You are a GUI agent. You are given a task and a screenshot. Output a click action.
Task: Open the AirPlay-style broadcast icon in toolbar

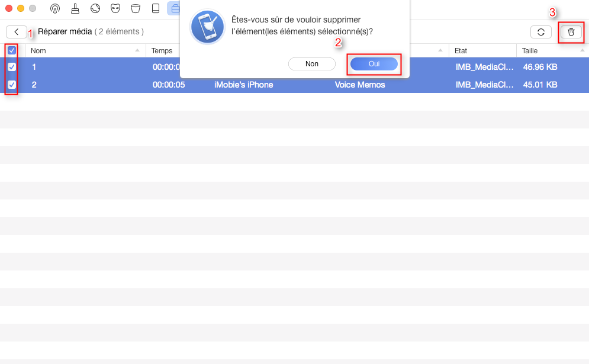(x=55, y=8)
